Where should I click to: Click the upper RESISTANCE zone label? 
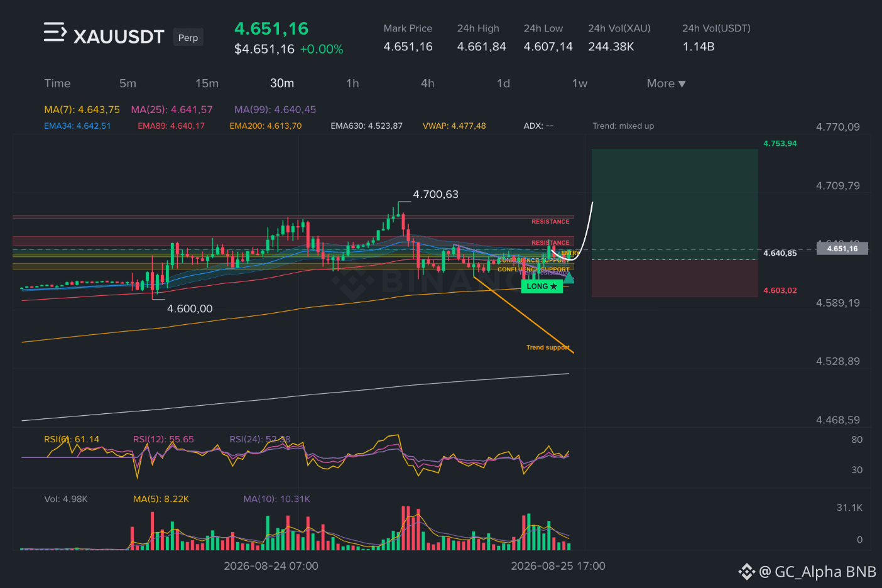[x=550, y=222]
